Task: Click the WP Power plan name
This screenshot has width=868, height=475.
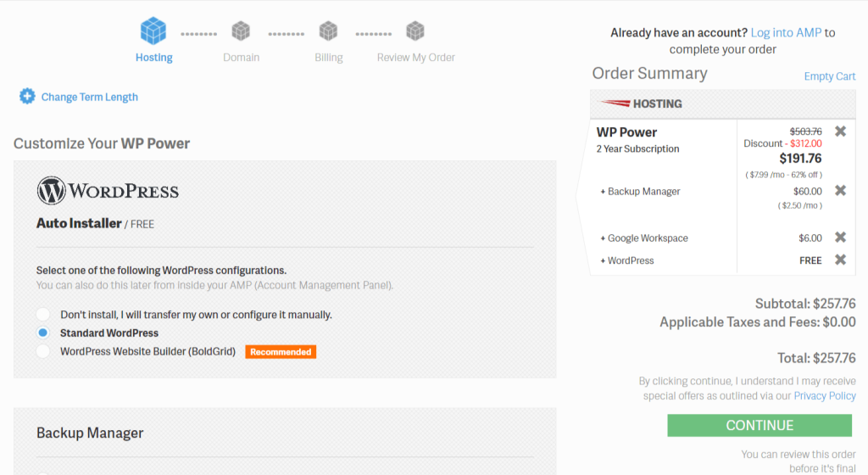Action: pyautogui.click(x=626, y=132)
